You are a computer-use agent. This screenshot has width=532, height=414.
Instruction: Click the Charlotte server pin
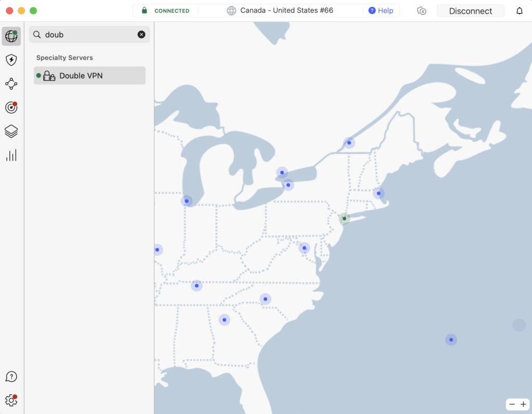[265, 299]
